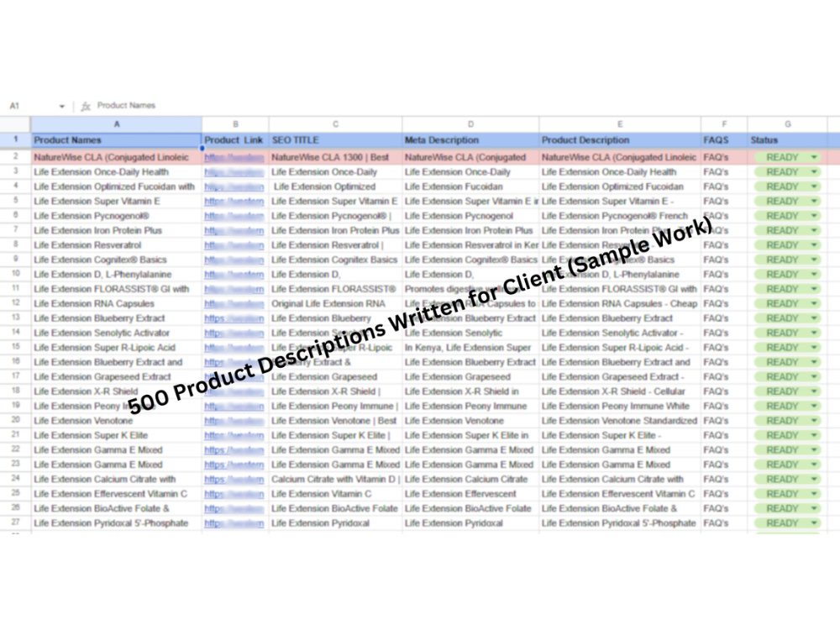Image resolution: width=840 pixels, height=630 pixels.
Task: Open product link for NatureWise CLA row
Action: (x=234, y=158)
